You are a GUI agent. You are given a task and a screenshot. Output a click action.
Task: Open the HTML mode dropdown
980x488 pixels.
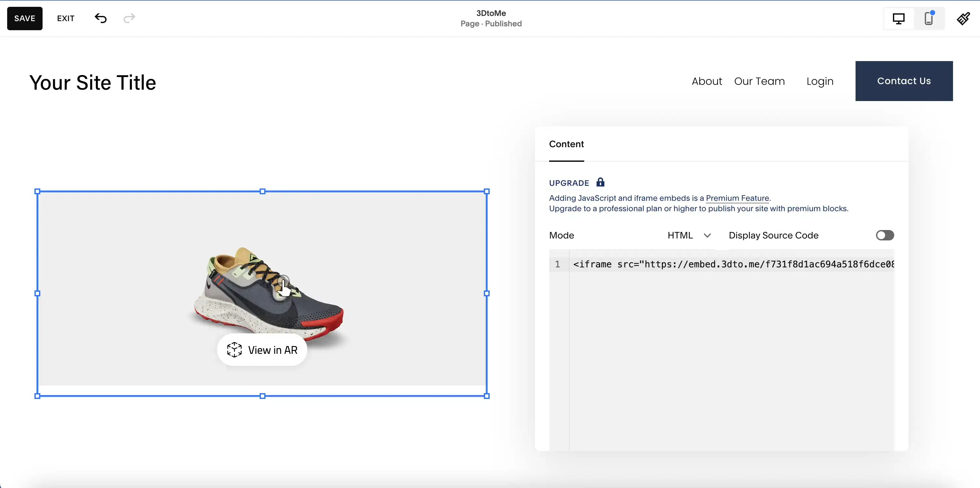click(689, 236)
